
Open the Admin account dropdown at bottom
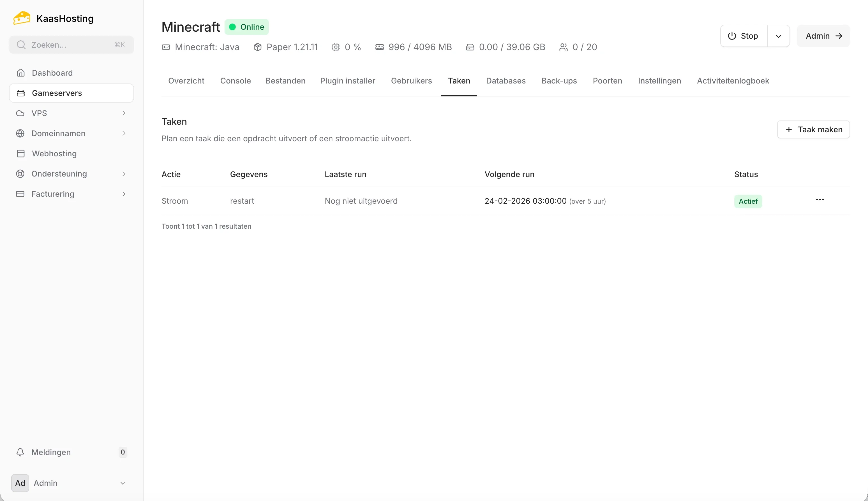click(123, 483)
